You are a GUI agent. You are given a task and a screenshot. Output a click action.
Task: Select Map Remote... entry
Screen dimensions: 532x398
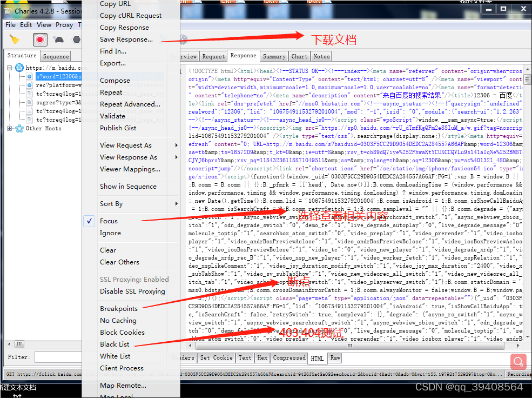pyautogui.click(x=123, y=386)
